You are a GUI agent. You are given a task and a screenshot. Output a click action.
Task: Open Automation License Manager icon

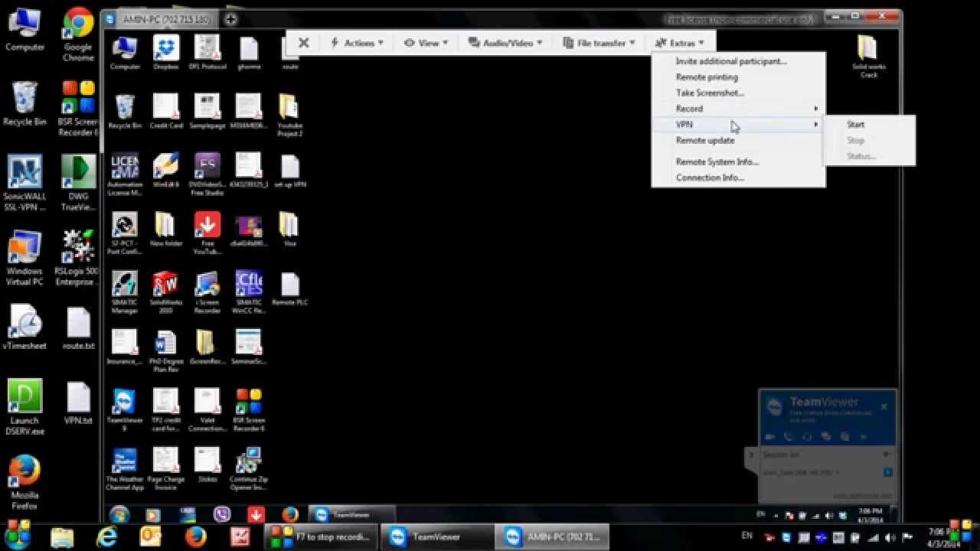click(125, 174)
